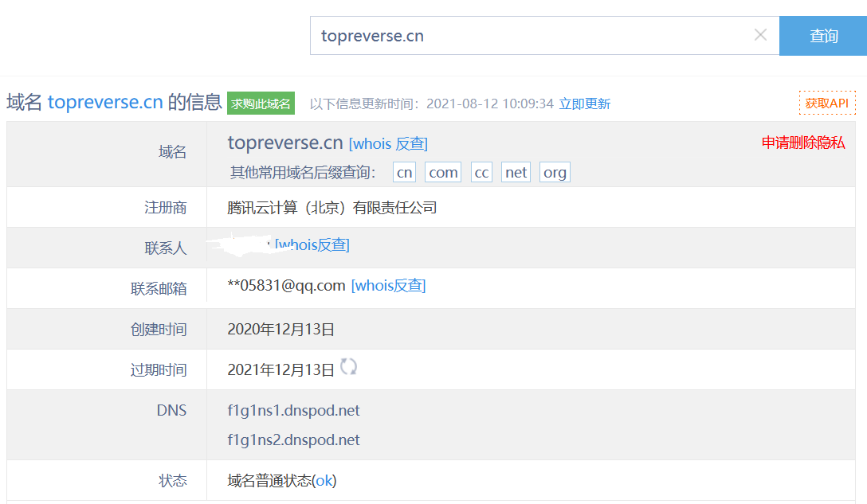Click the green 求购此域名 button
This screenshot has height=504, width=867.
pyautogui.click(x=261, y=104)
